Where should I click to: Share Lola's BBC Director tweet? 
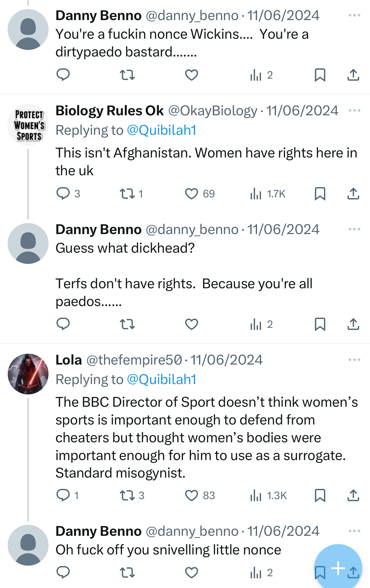pyautogui.click(x=353, y=495)
